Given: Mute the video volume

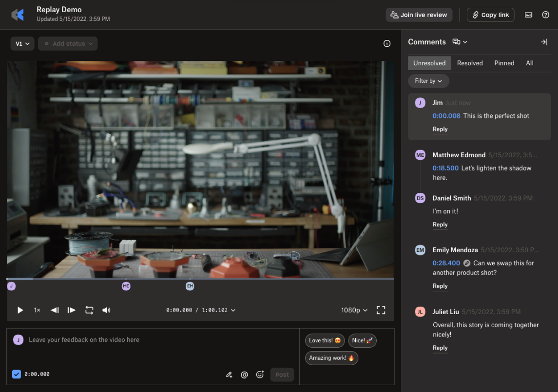Looking at the screenshot, I should [x=106, y=310].
